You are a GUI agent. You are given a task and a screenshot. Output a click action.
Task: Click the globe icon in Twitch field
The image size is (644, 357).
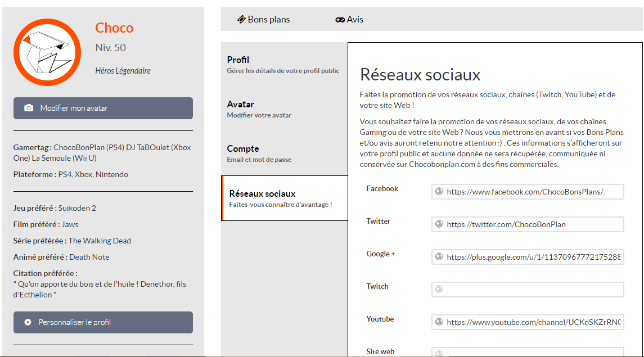pos(439,290)
